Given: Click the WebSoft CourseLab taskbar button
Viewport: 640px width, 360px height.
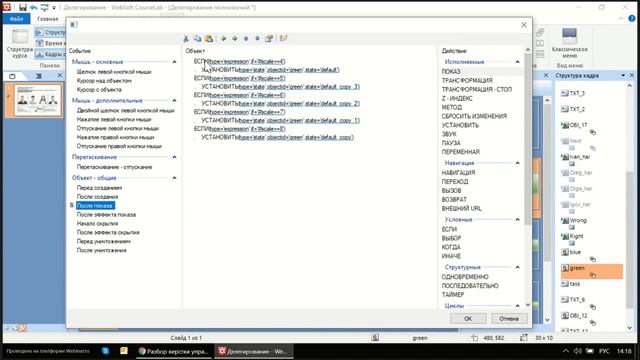Looking at the screenshot, I should (x=253, y=351).
